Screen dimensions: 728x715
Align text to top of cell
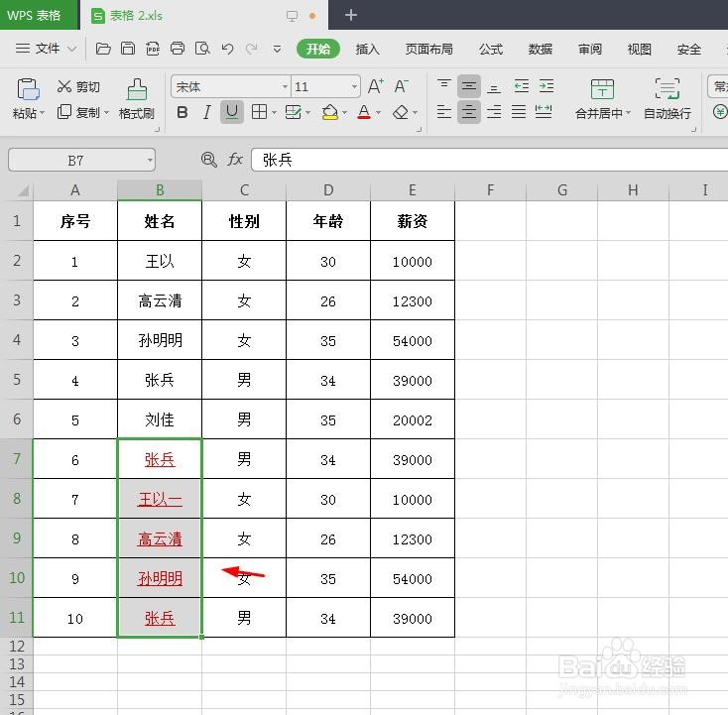[444, 86]
